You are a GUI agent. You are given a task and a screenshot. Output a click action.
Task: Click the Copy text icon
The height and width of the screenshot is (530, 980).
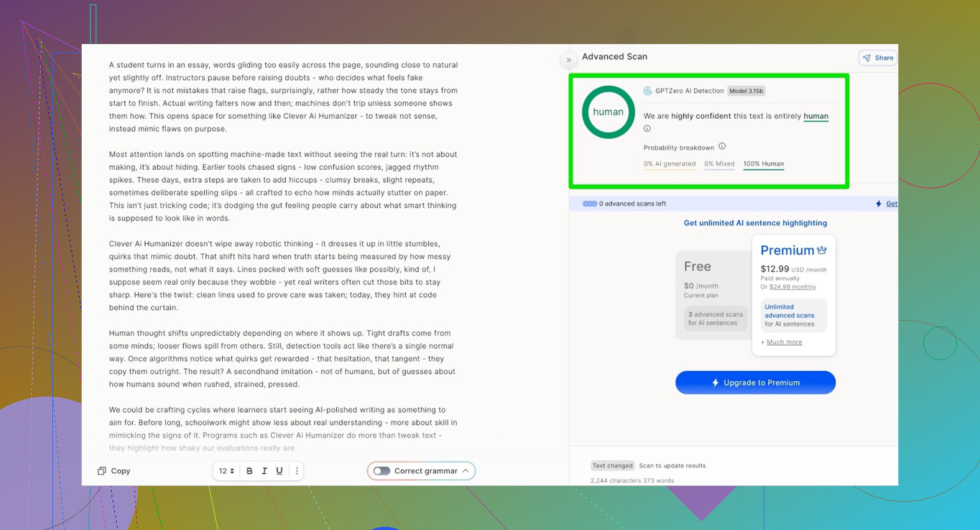[x=102, y=471]
